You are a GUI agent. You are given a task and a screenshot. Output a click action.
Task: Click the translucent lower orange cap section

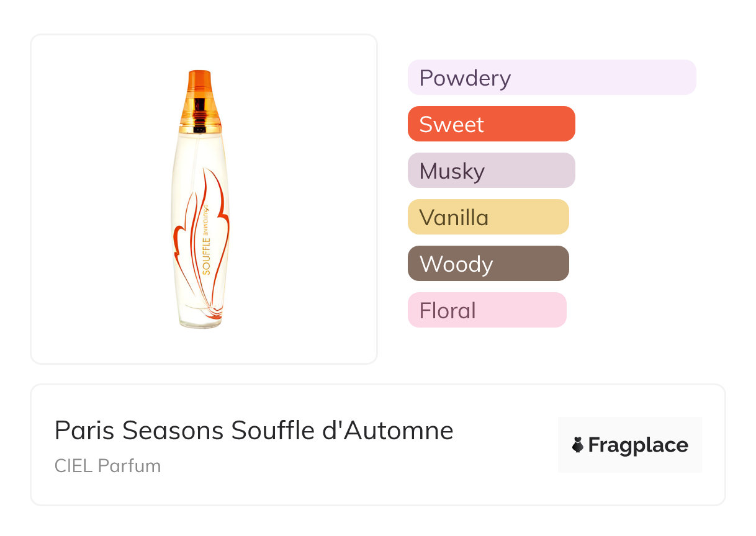click(x=200, y=105)
